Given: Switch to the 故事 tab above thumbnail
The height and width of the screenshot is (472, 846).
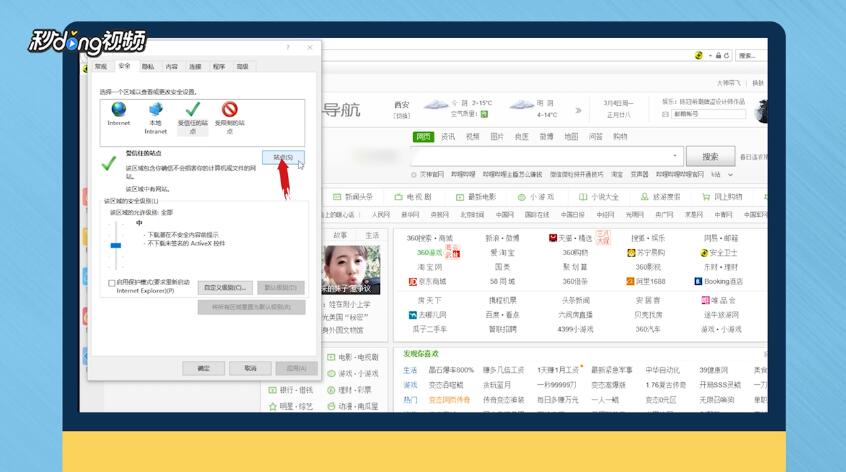Looking at the screenshot, I should tap(340, 236).
